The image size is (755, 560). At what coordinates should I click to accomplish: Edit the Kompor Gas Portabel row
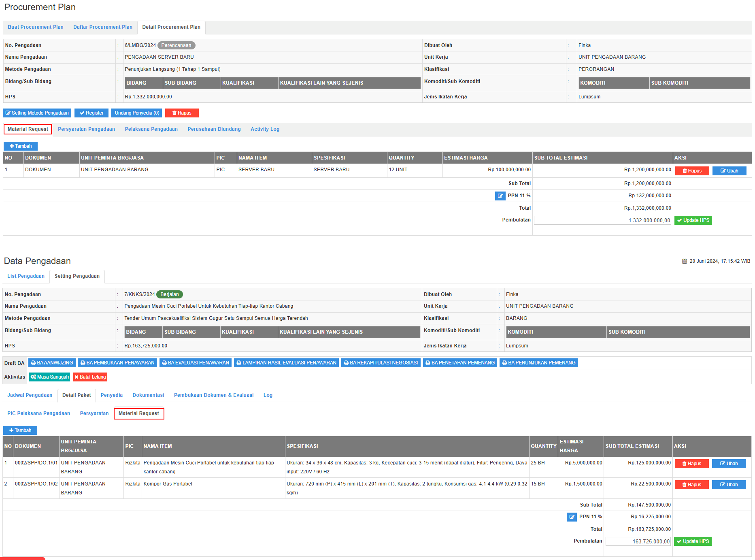pyautogui.click(x=729, y=485)
